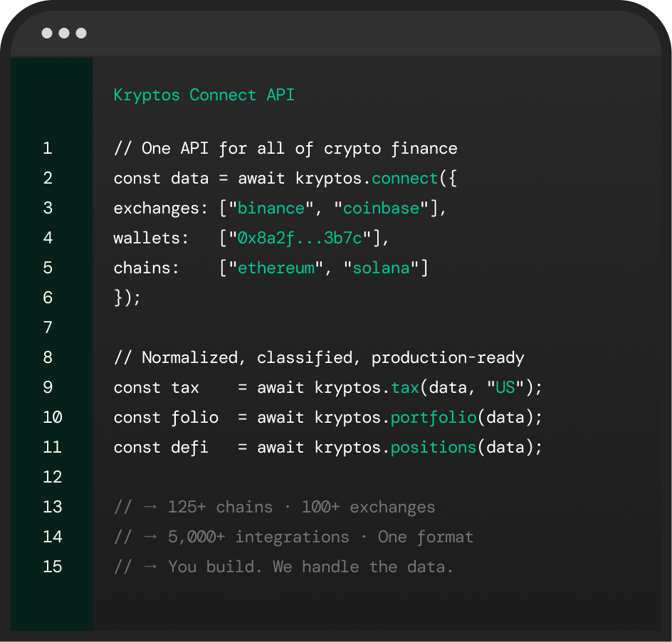Click '5,000+ integrations' in the comment
Viewport: 672px width, 642px height.
258,537
